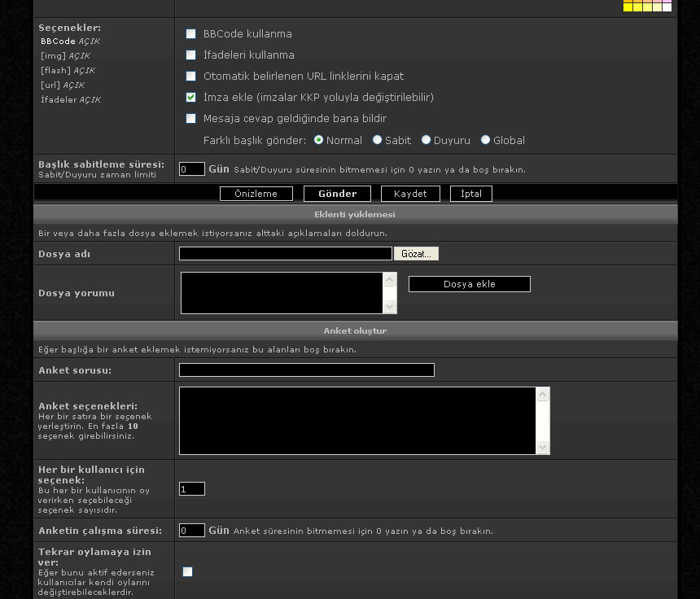Click the '[flash] AÇIK' status text

click(68, 71)
